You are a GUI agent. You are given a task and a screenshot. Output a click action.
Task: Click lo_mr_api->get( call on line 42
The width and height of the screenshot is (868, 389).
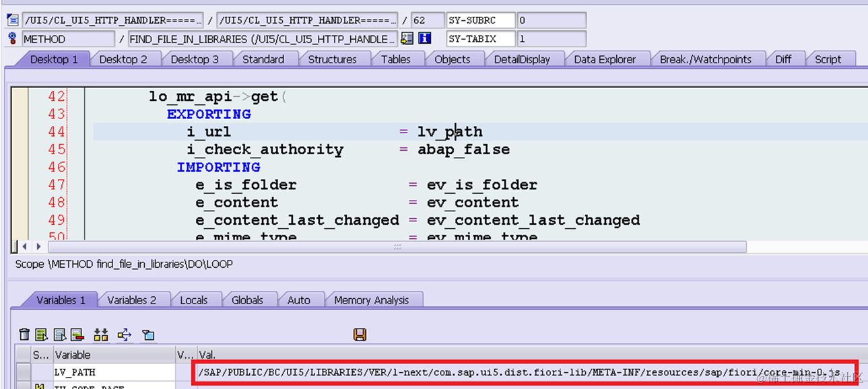pos(218,97)
